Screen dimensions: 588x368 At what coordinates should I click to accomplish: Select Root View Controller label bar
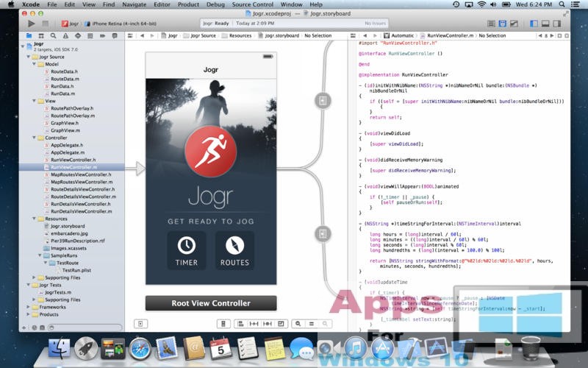point(211,303)
